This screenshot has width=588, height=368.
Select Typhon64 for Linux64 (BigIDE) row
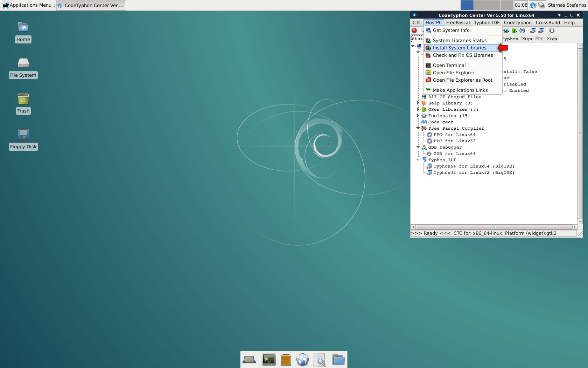pyautogui.click(x=470, y=166)
